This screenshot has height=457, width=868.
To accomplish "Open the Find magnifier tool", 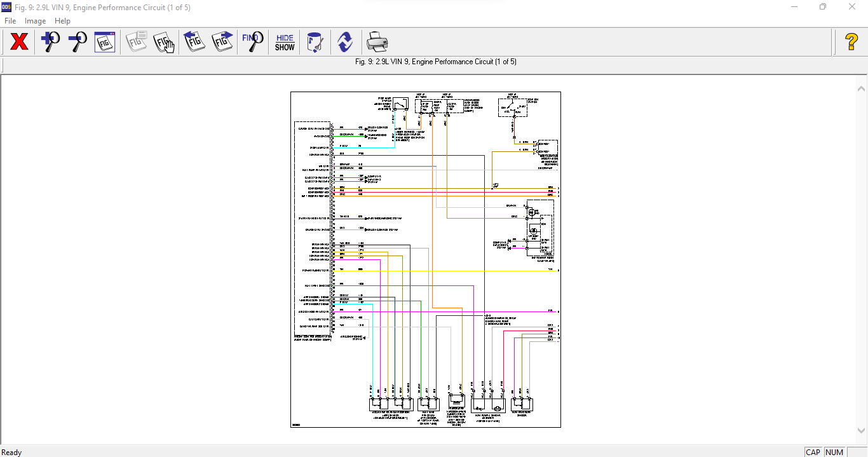I will click(252, 43).
